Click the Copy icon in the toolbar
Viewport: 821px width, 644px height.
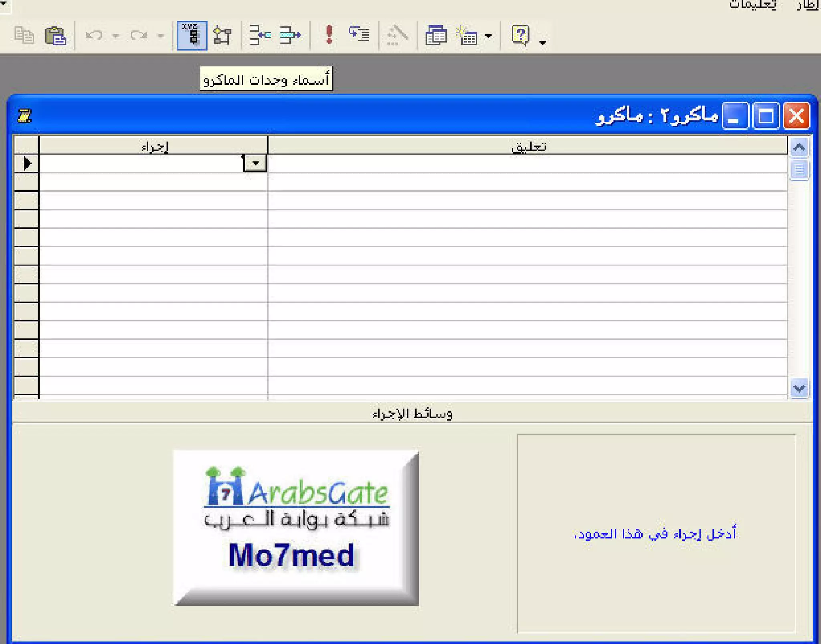click(24, 35)
